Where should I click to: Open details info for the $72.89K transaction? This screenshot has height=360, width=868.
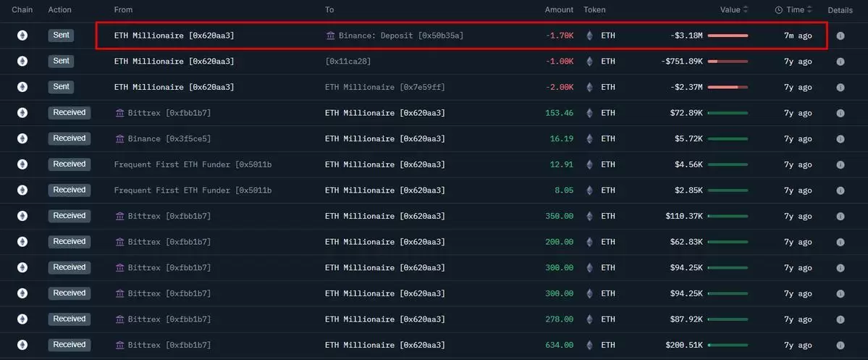point(840,113)
